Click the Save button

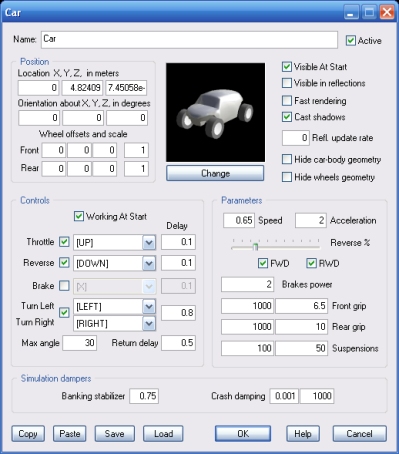pos(115,434)
